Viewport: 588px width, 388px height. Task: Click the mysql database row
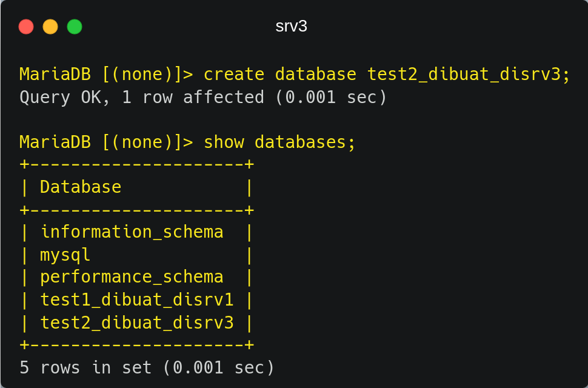[x=136, y=255]
